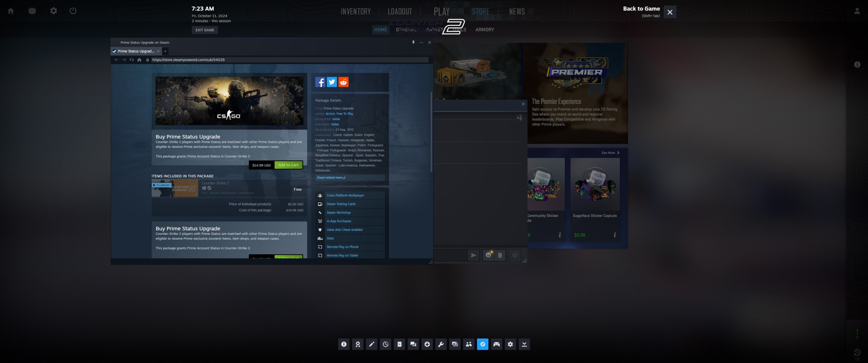This screenshot has height=363, width=868.
Task: Open the Valve developer link
Action: pyautogui.click(x=336, y=119)
